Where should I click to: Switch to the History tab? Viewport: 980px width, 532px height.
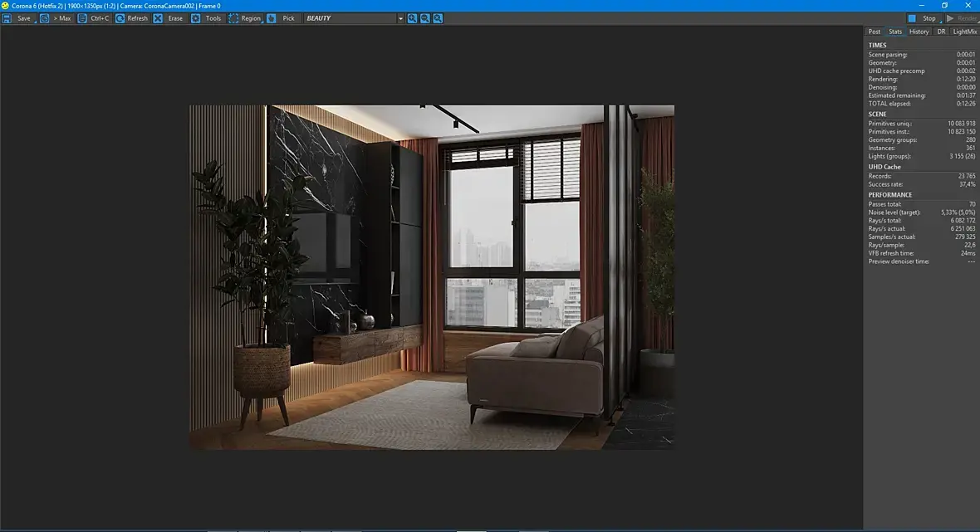click(x=919, y=32)
